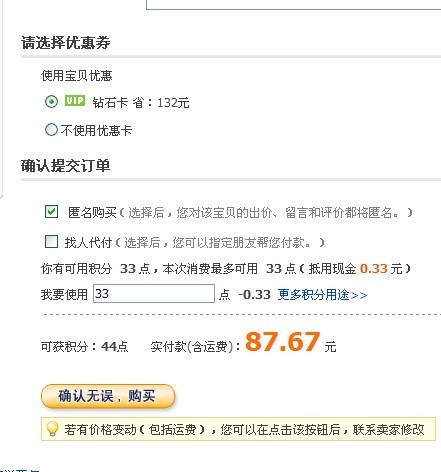Click the 确认无误，购买 button
This screenshot has height=472, width=441.
[108, 396]
